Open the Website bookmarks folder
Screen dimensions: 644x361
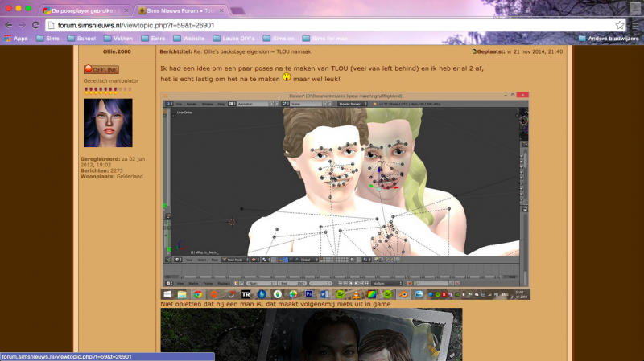[189, 38]
